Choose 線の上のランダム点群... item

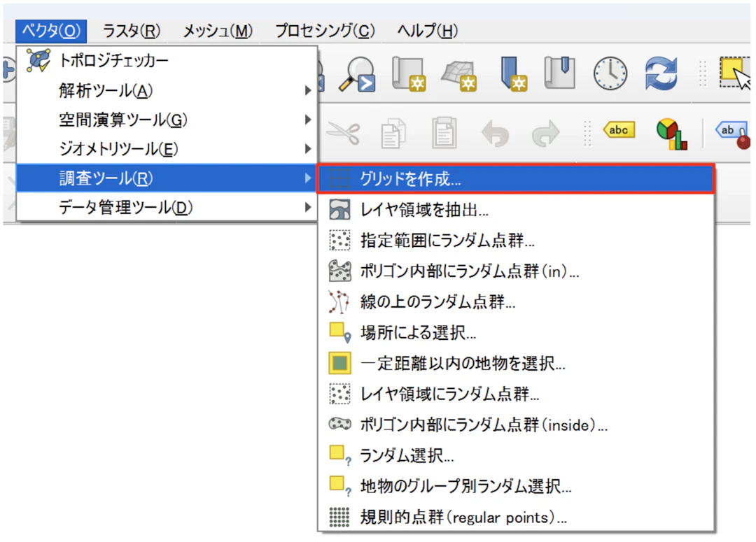[x=515, y=302]
